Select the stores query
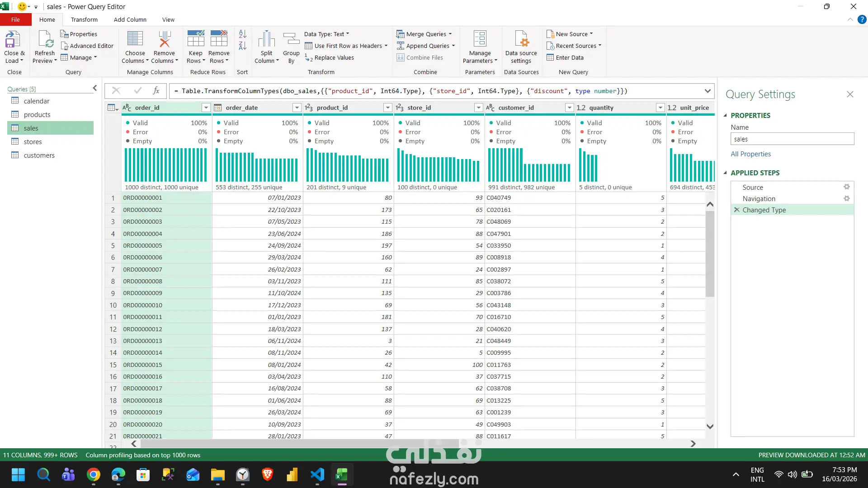 (x=50, y=141)
